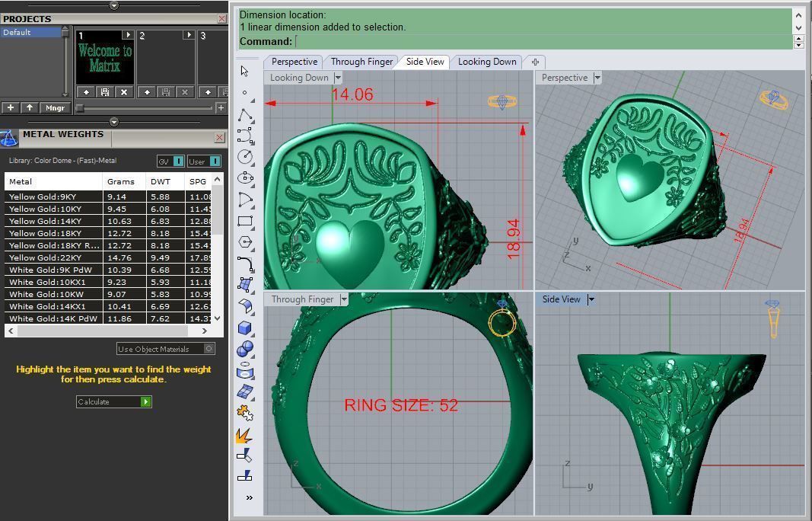Select the ring band cylinder tool
This screenshot has height=521, width=812.
click(245, 371)
